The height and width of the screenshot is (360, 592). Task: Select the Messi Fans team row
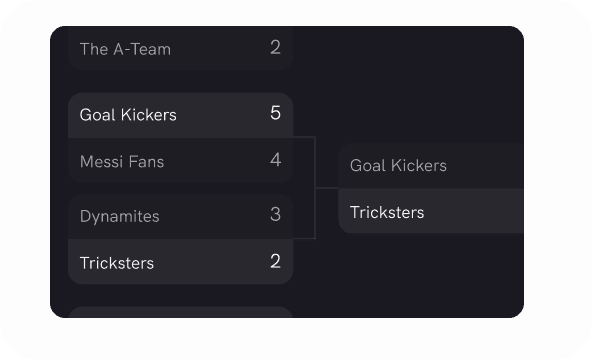pos(180,161)
